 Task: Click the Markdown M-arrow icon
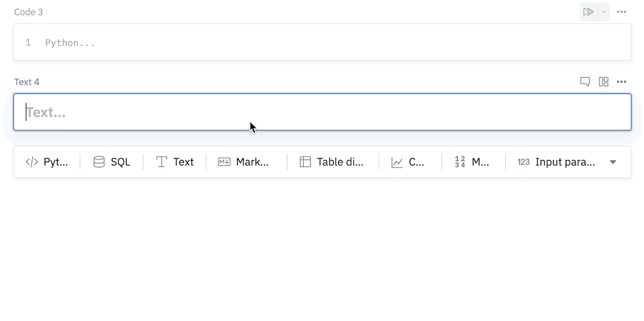(224, 162)
